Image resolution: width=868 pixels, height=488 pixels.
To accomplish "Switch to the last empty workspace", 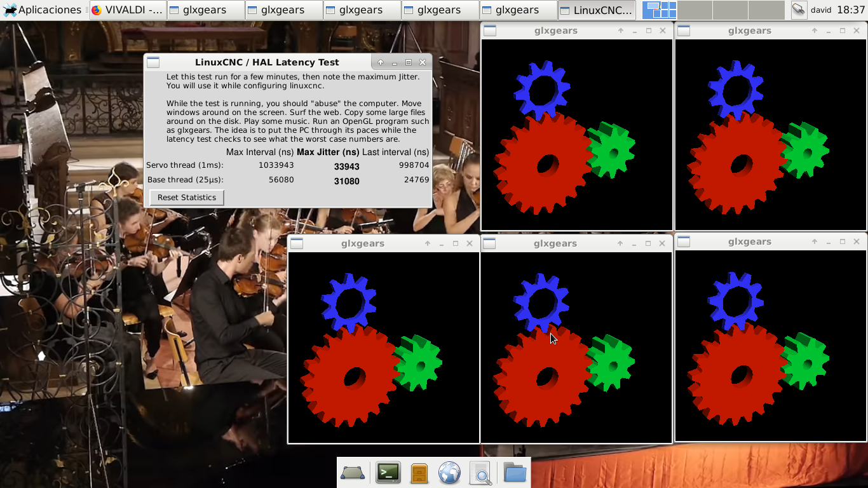I will pyautogui.click(x=766, y=10).
